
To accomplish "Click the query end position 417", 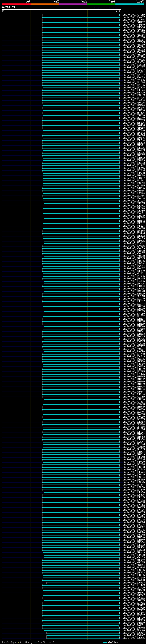I will 118,11.
